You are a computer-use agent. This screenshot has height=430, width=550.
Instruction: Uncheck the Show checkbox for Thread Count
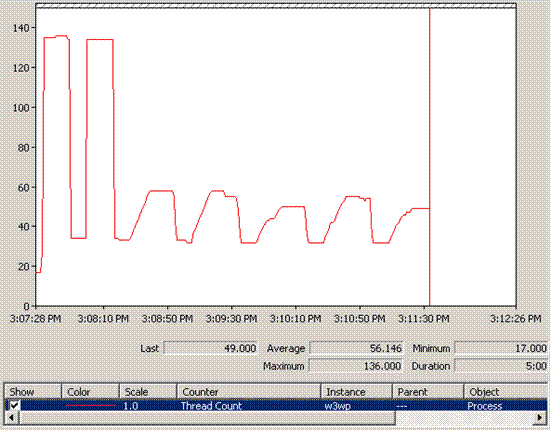[14, 405]
